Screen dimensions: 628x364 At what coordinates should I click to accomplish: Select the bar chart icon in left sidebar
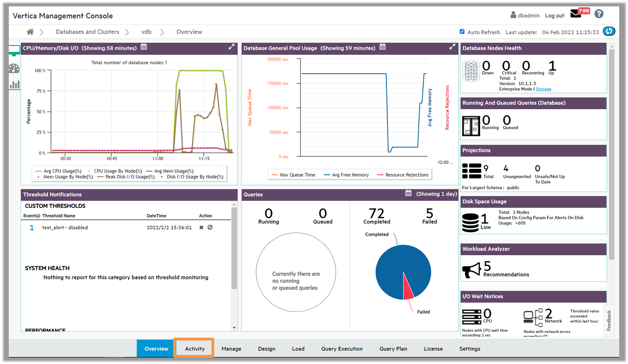pos(14,85)
